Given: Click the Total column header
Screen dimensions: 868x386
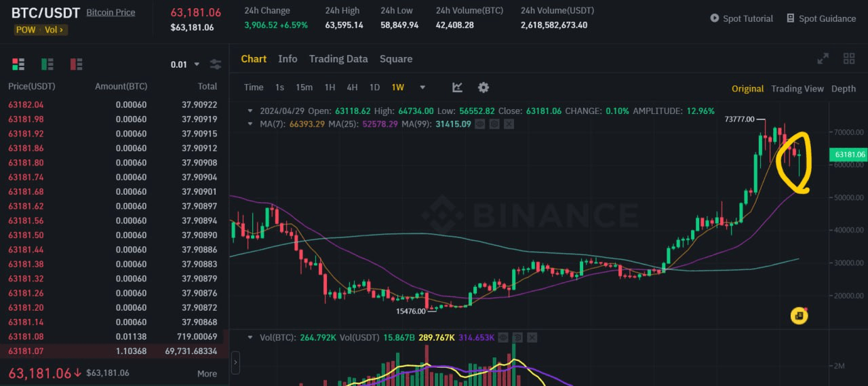Looking at the screenshot, I should (208, 86).
